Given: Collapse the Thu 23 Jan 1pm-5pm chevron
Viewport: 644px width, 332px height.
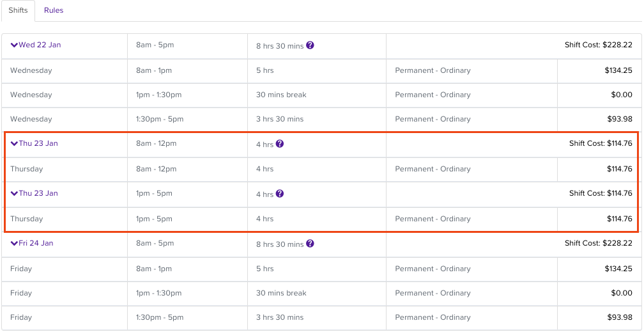Looking at the screenshot, I should pos(14,194).
